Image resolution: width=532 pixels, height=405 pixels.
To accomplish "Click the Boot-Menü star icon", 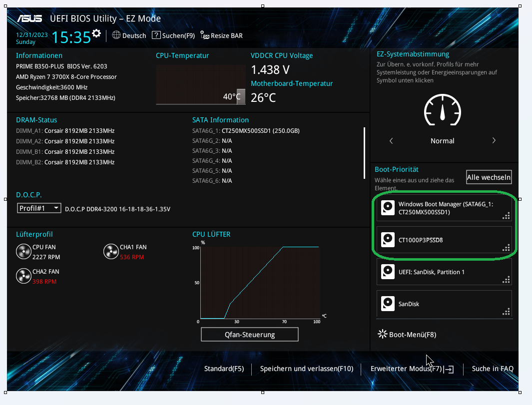I will click(382, 334).
